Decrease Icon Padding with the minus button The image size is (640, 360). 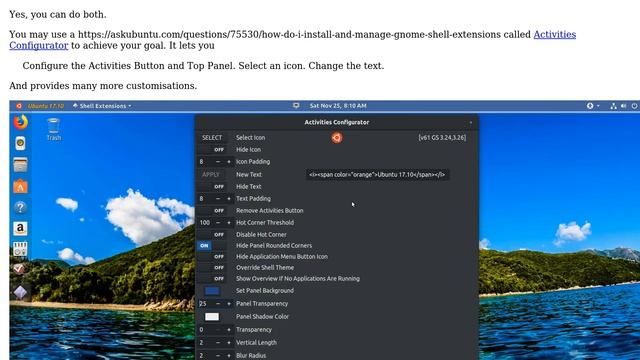tap(218, 162)
